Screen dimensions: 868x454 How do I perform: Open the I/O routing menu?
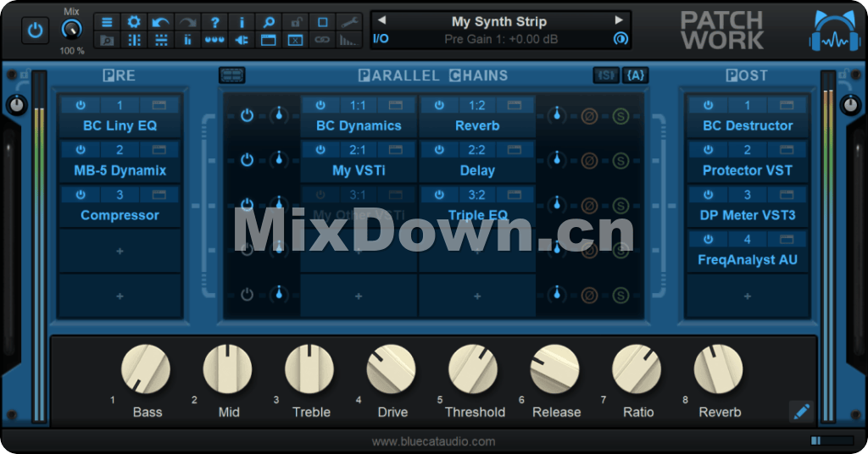tap(381, 39)
